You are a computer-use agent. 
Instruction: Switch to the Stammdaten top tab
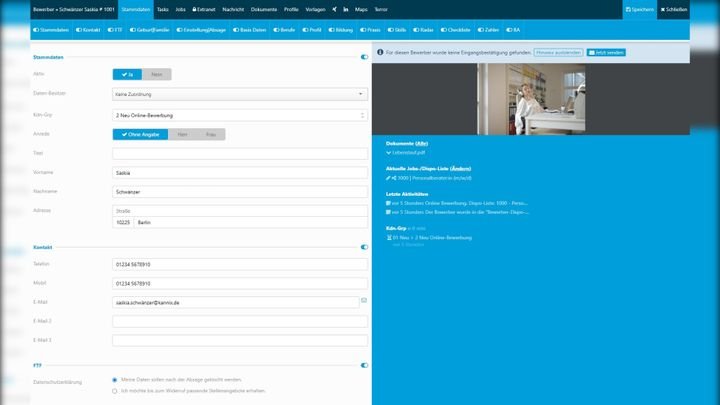[135, 9]
